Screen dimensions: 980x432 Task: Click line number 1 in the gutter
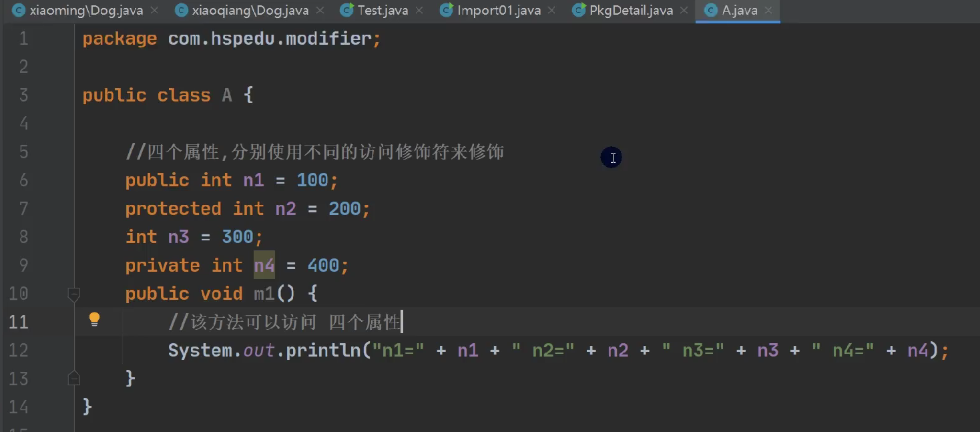(x=23, y=39)
